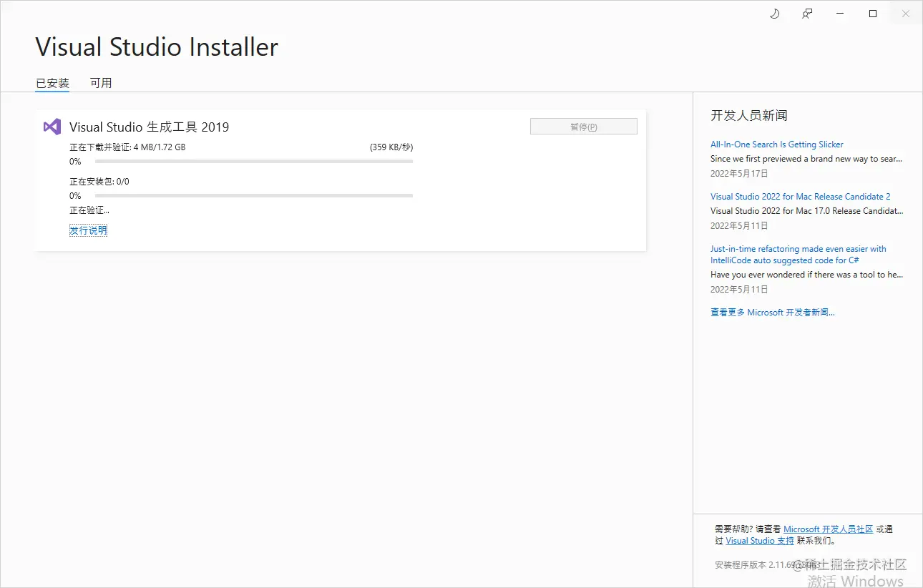Image resolution: width=923 pixels, height=588 pixels.
Task: Click the Visual Studio 生成工具 2019 title
Action: tap(149, 127)
